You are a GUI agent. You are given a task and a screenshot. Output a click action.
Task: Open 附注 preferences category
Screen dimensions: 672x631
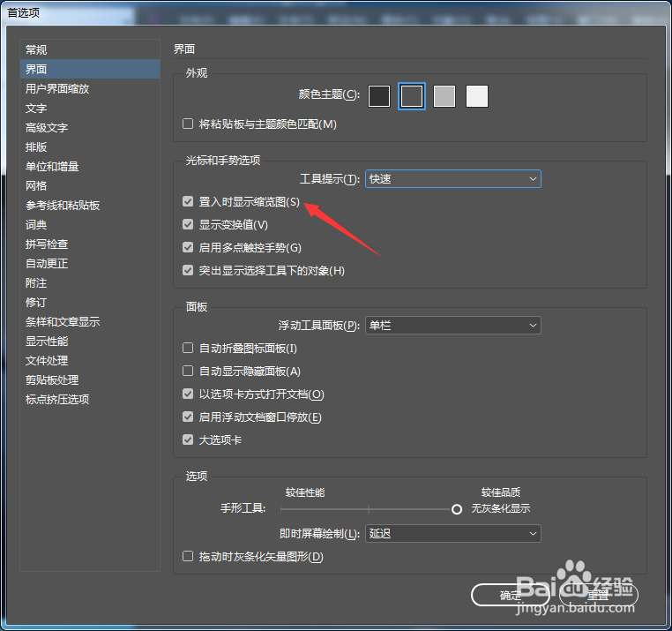coord(90,283)
